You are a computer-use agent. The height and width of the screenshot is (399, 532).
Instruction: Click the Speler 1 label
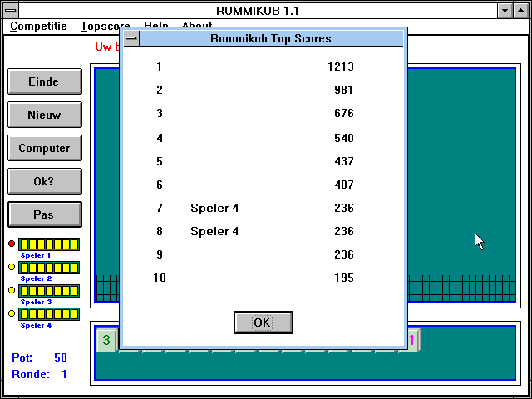pyautogui.click(x=36, y=255)
